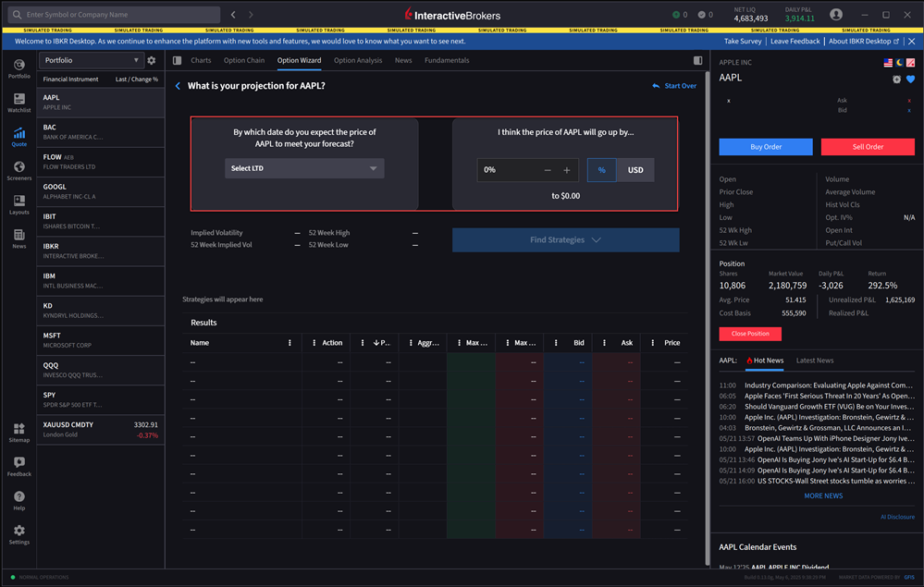Navigate back with the top arrow

pyautogui.click(x=233, y=15)
